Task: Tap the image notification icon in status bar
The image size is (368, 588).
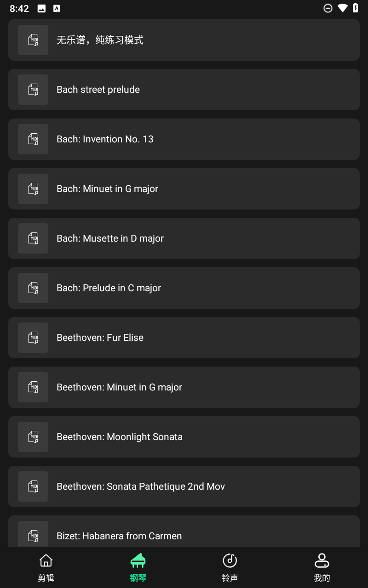Action: 41,8
